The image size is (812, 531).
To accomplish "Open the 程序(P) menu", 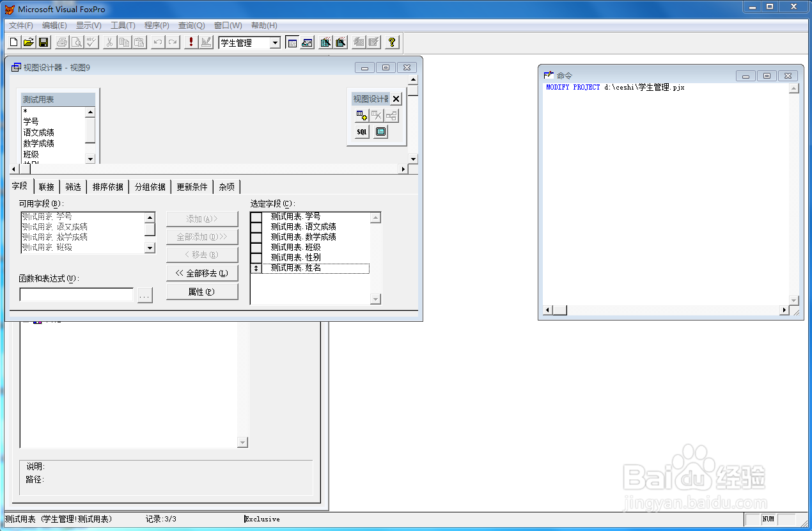I will point(157,26).
